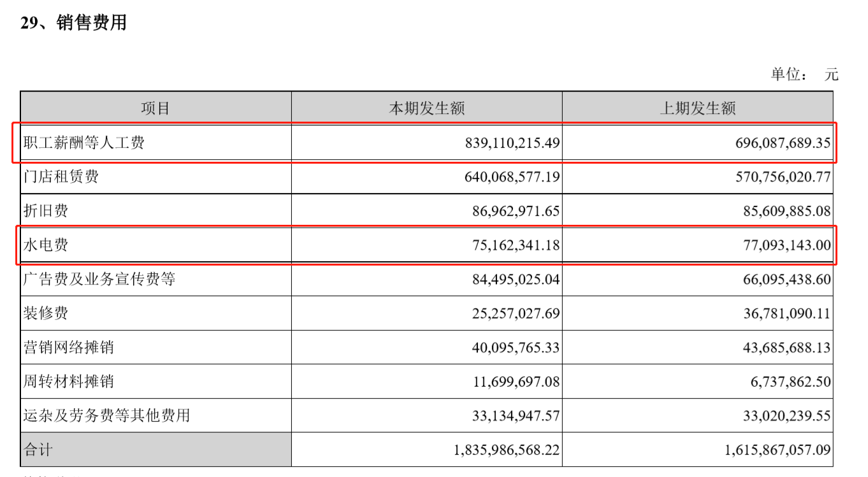The image size is (868, 477).
Task: Select the 营销网络摊销 row label
Action: point(69,347)
